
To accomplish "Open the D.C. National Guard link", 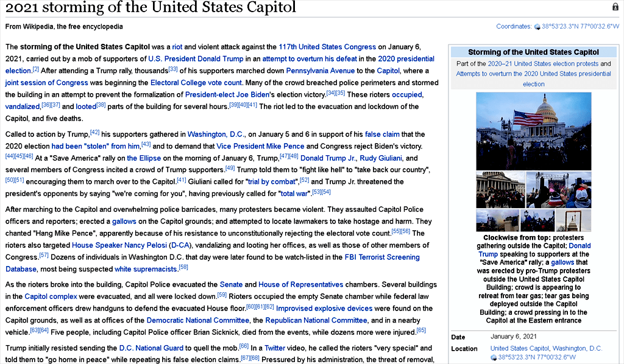I will click(147, 348).
